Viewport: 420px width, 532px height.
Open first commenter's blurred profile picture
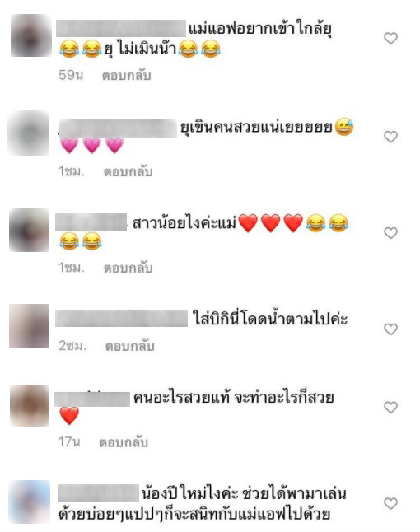30,35
